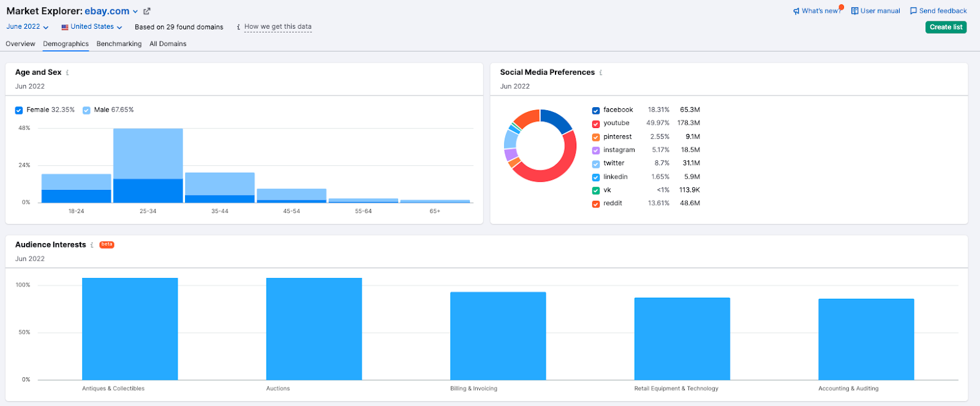
Task: Open the What's new link
Action: [x=820, y=11]
